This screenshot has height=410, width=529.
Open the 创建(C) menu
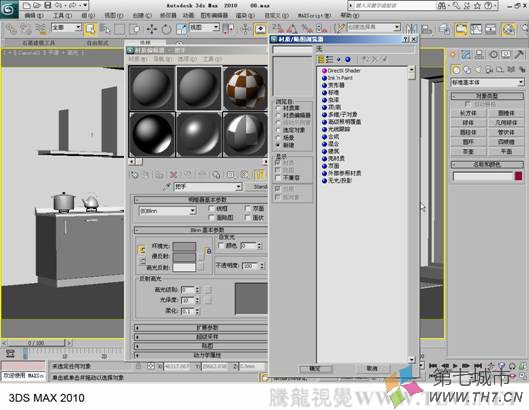click(142, 16)
